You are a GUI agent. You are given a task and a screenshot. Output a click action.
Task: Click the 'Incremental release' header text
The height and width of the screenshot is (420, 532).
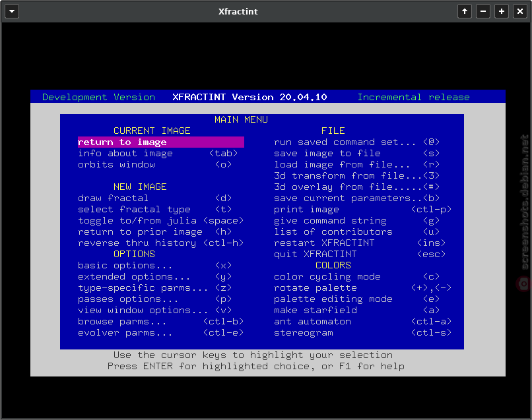pyautogui.click(x=414, y=98)
